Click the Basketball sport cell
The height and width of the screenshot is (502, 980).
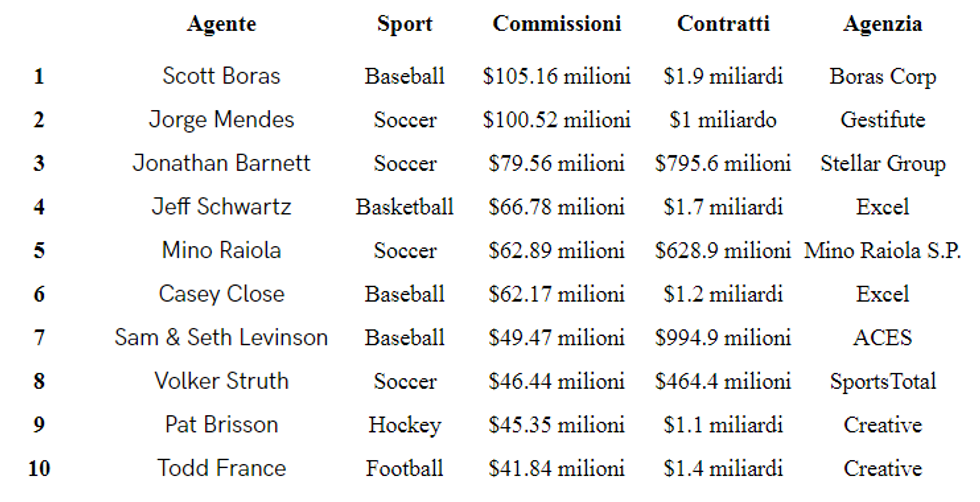404,207
